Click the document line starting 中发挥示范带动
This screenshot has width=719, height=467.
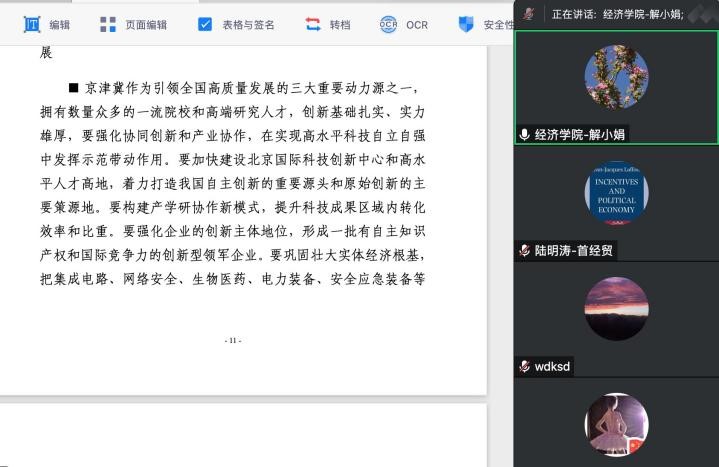click(x=232, y=159)
